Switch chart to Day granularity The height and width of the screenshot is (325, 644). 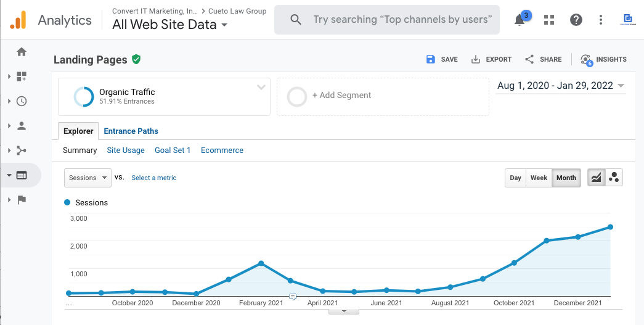pyautogui.click(x=515, y=178)
